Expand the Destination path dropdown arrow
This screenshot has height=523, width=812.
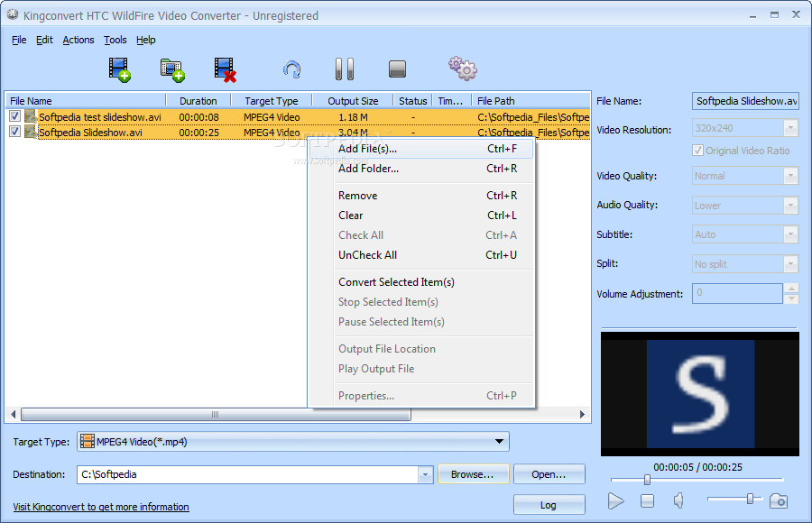tap(425, 474)
